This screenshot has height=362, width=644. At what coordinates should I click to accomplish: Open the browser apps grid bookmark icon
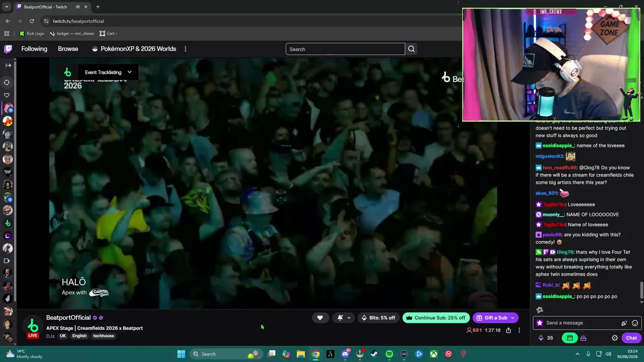click(x=7, y=34)
